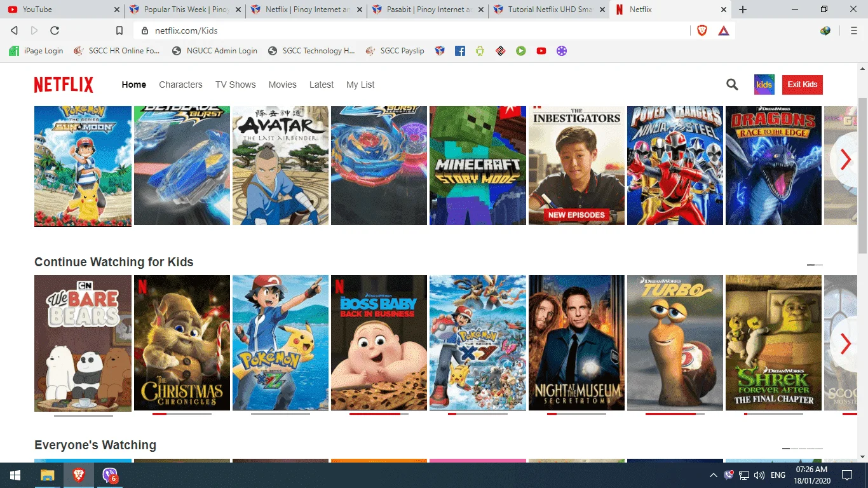Open File Explorer from the taskbar
The image size is (868, 488).
tap(48, 475)
